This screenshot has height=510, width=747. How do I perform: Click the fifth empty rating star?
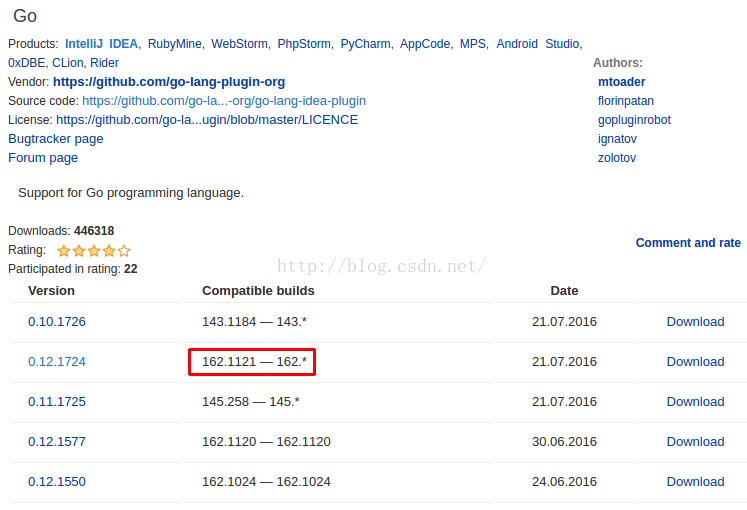point(124,250)
